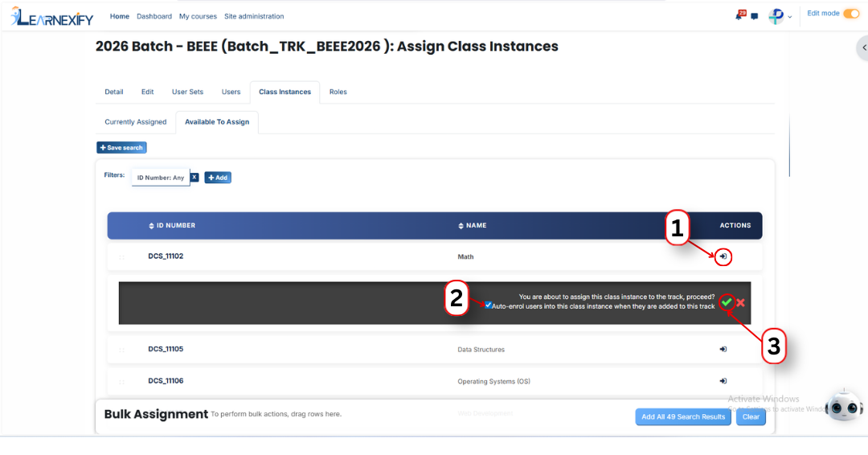Image resolution: width=868 pixels, height=455 pixels.
Task: Toggle the Edit mode switch
Action: (851, 14)
